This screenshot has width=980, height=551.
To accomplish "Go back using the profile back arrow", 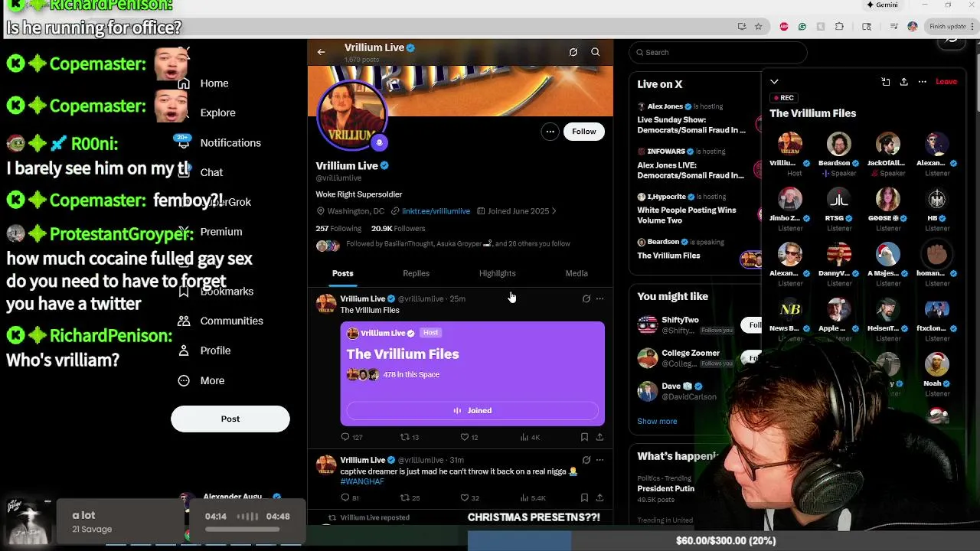I will coord(322,52).
